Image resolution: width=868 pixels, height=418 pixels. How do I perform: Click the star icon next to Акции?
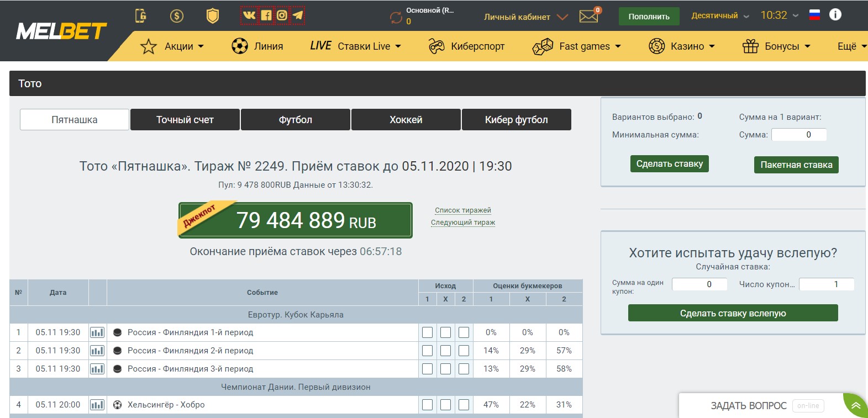pyautogui.click(x=149, y=46)
